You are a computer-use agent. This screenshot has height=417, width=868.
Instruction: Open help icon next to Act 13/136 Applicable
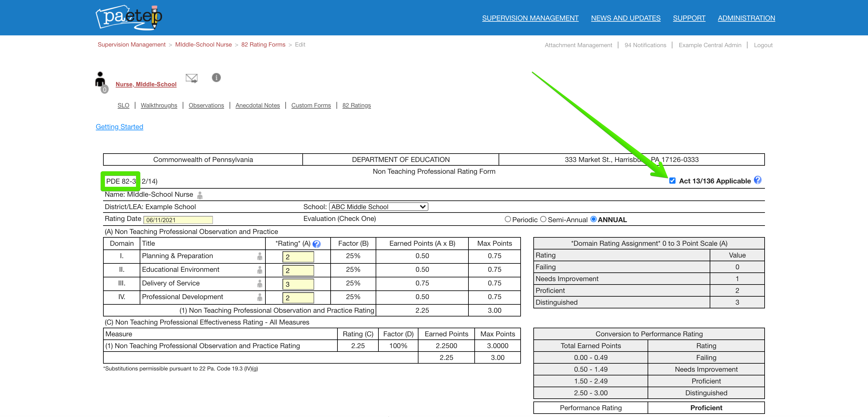click(757, 180)
